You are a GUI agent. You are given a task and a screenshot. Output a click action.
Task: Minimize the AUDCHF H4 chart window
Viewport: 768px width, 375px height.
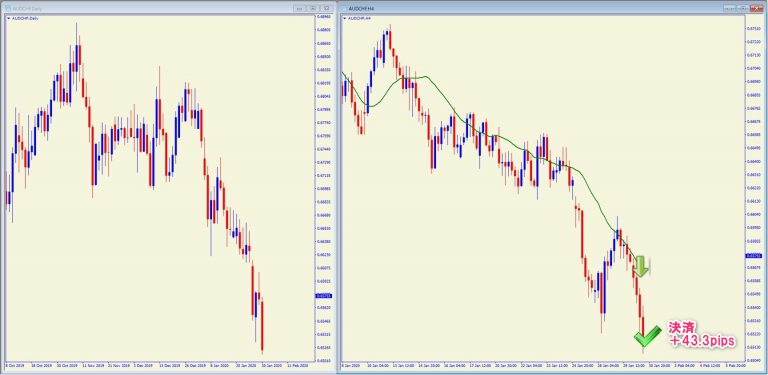(731, 8)
